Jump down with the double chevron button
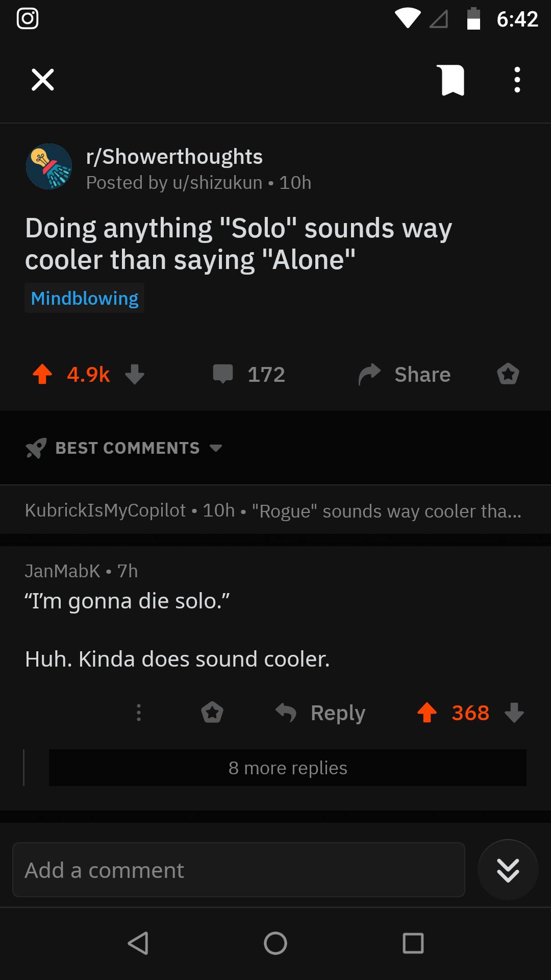Viewport: 551px width, 980px height. coord(508,870)
